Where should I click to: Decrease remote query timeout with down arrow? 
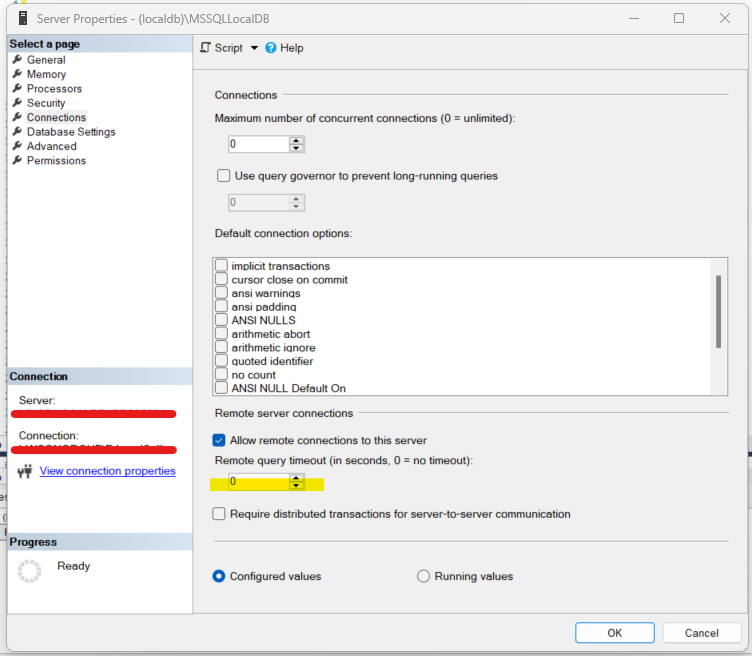click(x=296, y=485)
